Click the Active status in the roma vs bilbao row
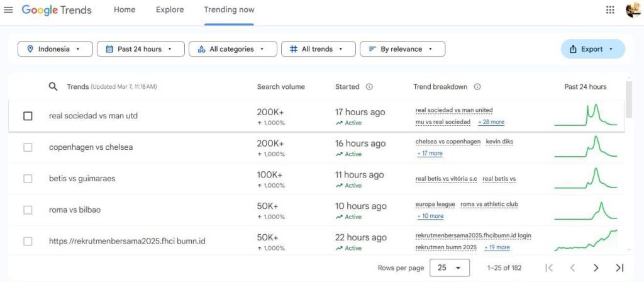The width and height of the screenshot is (644, 282). click(348, 217)
